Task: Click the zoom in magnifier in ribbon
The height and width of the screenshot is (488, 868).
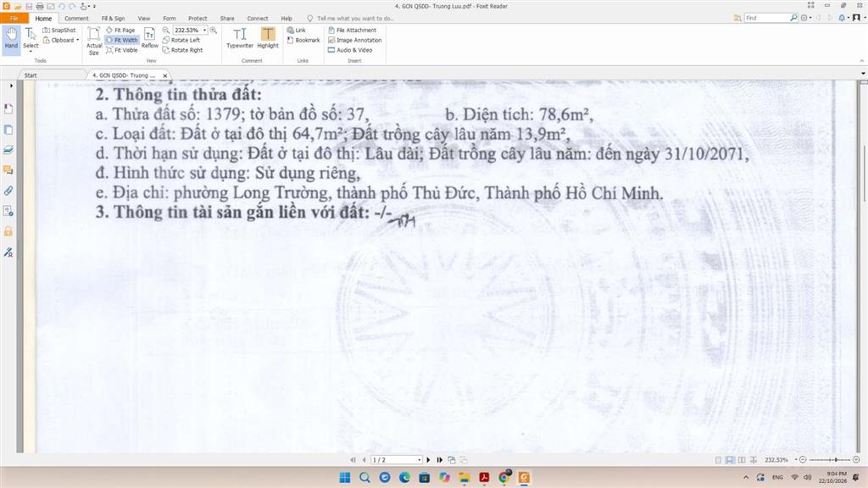Action: click(x=213, y=30)
